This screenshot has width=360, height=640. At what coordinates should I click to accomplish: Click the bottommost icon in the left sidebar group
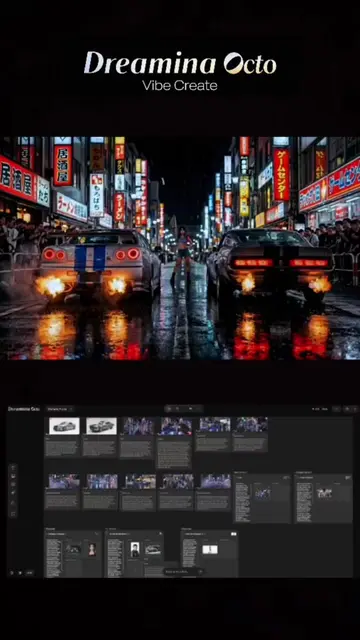[13, 514]
